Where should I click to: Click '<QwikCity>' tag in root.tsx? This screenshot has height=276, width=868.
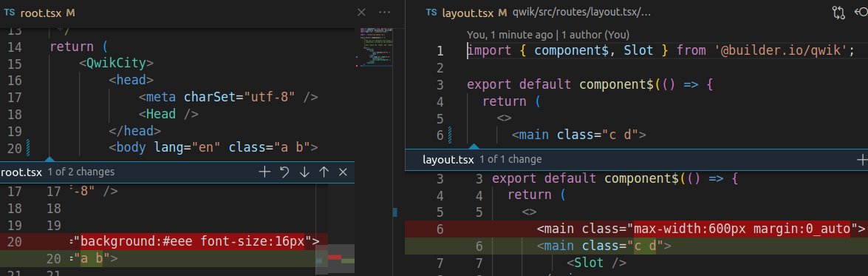(116, 64)
